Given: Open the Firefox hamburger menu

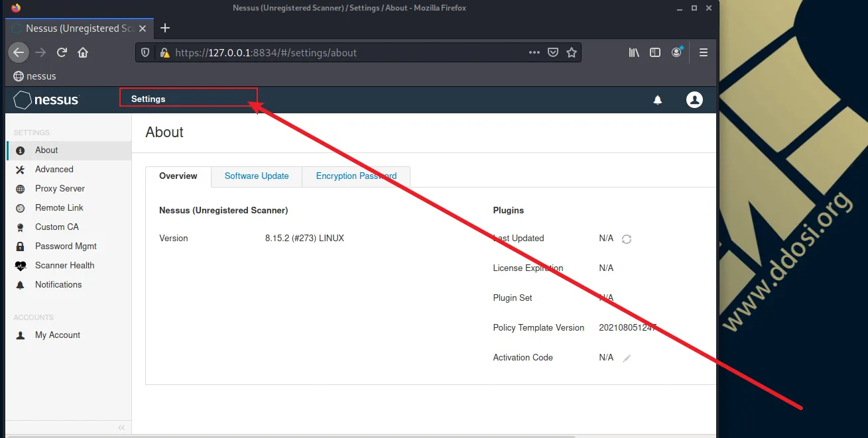Looking at the screenshot, I should [x=704, y=53].
